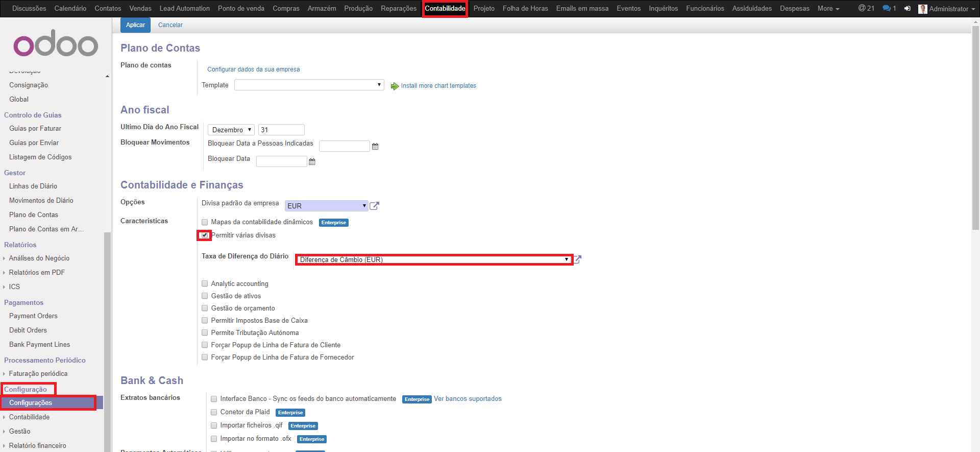Follow the Ver bancos suportados link

468,399
